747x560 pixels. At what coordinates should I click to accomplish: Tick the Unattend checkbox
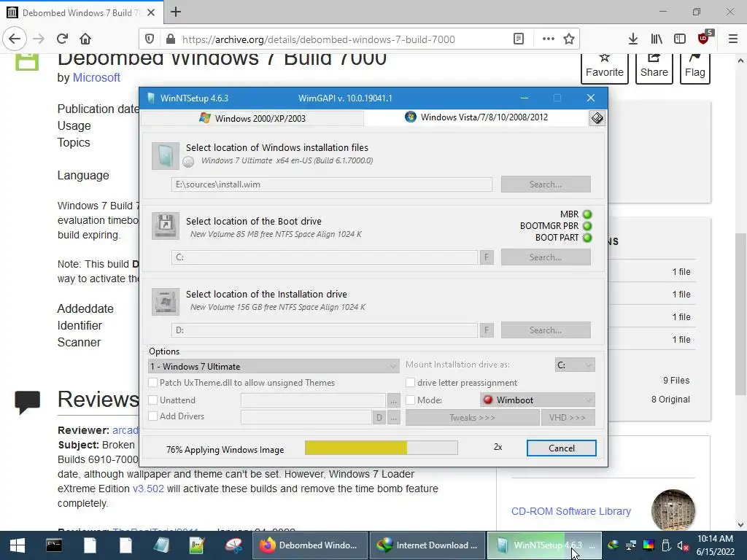pos(153,400)
